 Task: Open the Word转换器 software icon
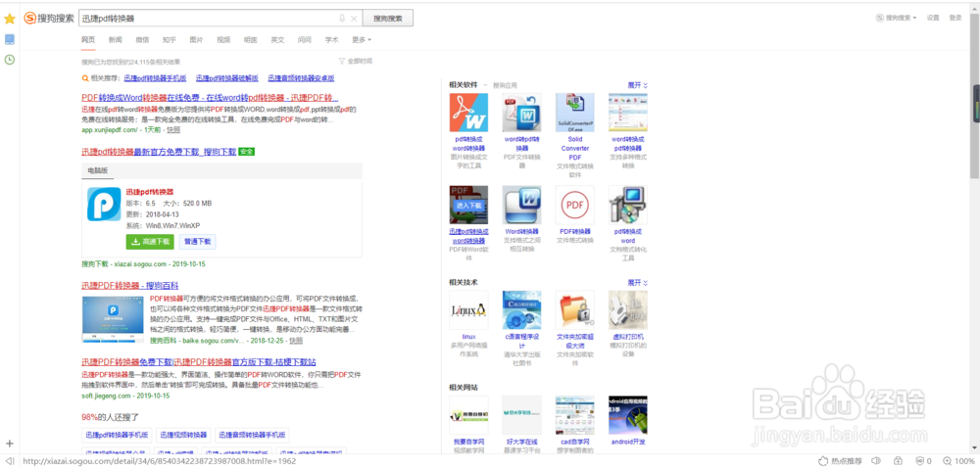522,205
